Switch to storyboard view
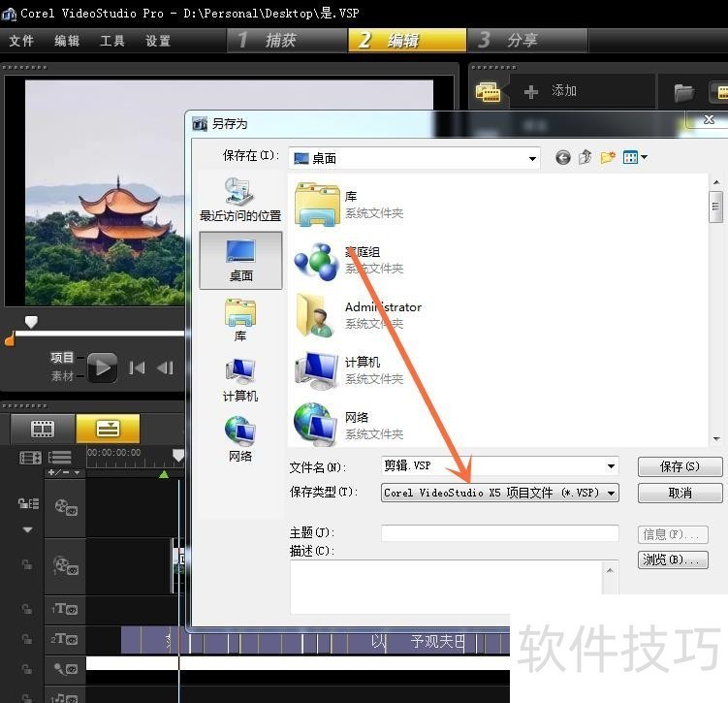Viewport: 728px width, 703px height. click(42, 428)
